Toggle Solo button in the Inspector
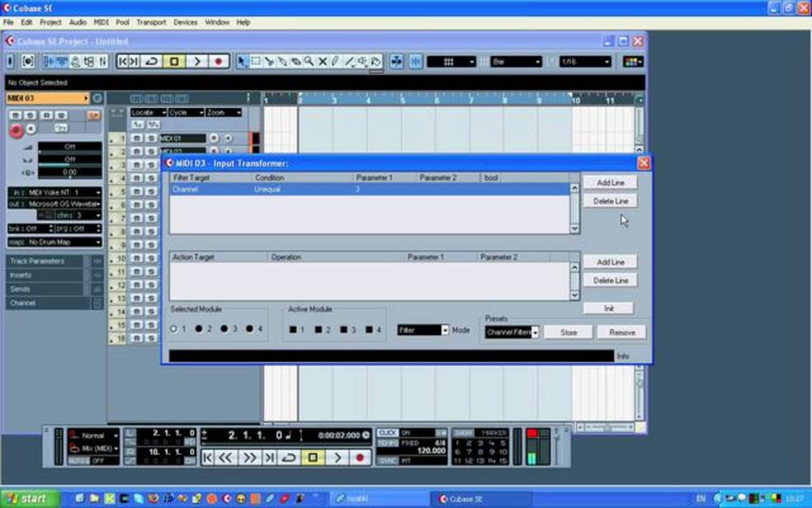The width and height of the screenshot is (812, 508). pos(30,115)
